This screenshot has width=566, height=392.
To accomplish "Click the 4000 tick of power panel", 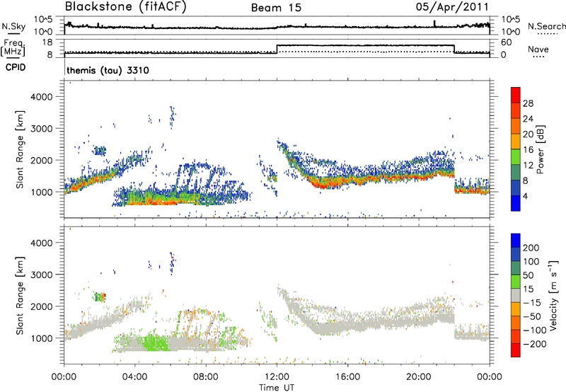I will [42, 97].
